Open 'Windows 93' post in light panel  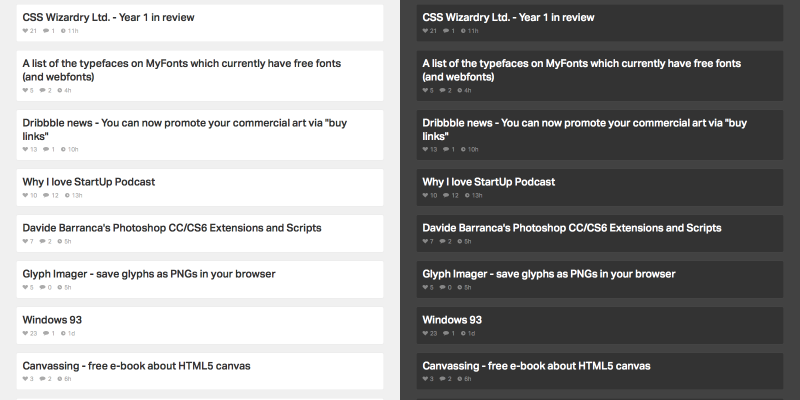52,320
